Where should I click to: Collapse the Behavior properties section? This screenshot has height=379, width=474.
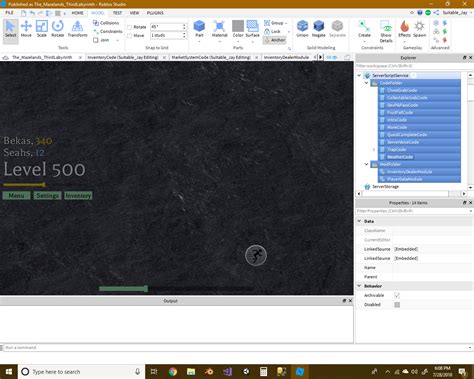(x=359, y=286)
